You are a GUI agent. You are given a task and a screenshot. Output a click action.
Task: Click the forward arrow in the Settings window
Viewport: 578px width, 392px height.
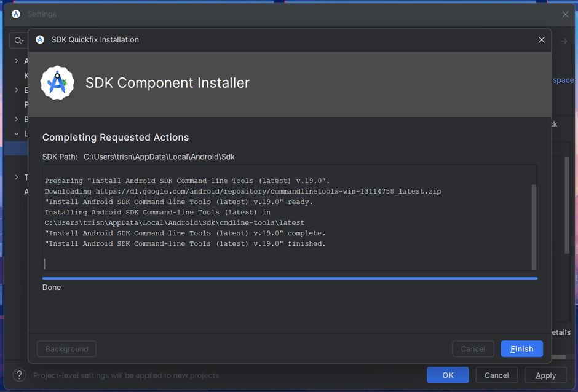(564, 41)
